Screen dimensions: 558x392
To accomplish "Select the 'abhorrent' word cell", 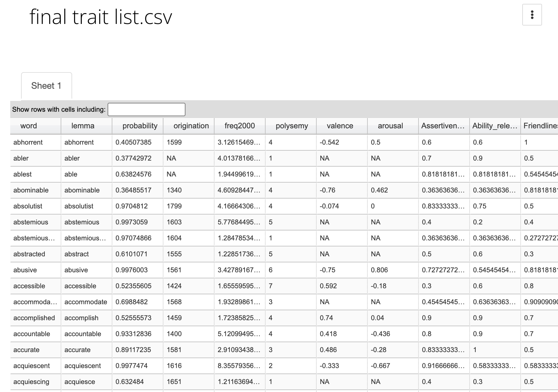I will coord(28,142).
